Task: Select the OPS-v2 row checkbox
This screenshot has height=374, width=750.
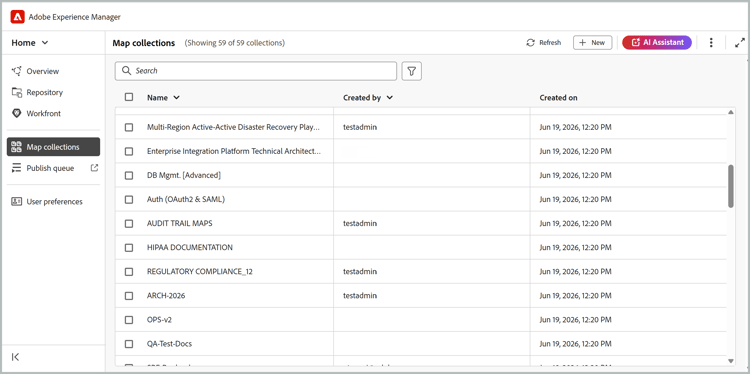Action: 129,320
